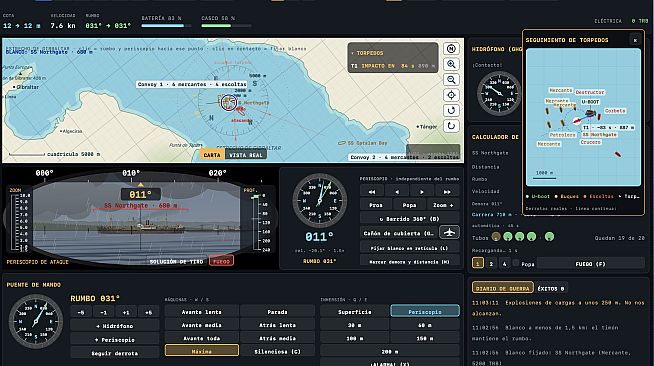The height and width of the screenshot is (366, 654).
Task: Select the first green torpedo tube
Action: 508,237
